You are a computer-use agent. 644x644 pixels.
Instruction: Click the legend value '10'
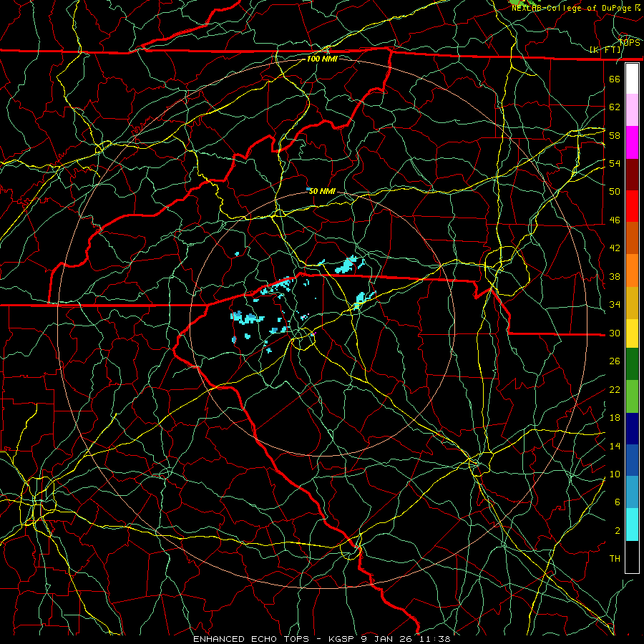point(615,474)
